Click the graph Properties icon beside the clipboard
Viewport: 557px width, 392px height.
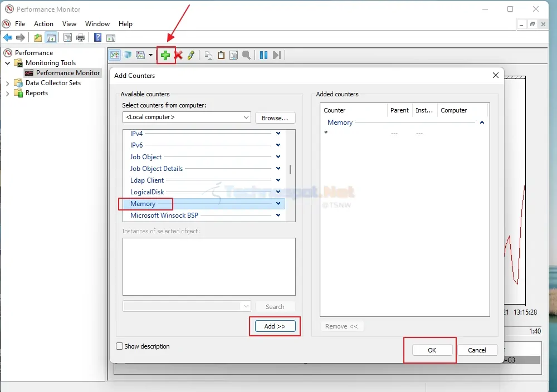[x=233, y=55]
